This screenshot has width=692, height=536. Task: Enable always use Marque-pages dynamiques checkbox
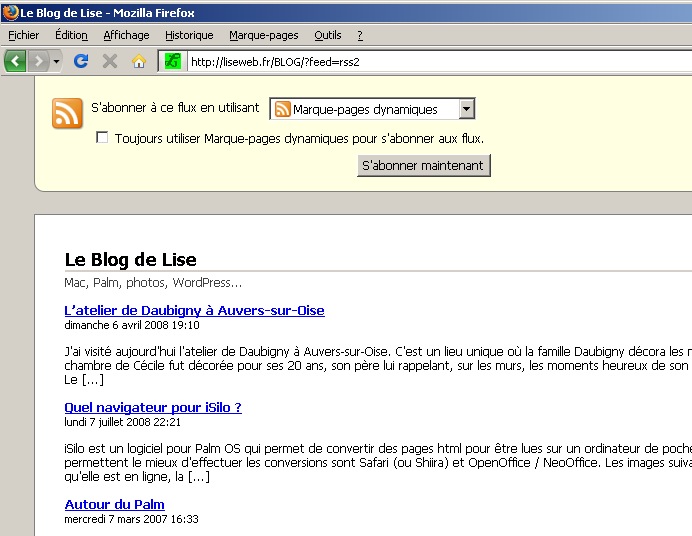[x=102, y=138]
